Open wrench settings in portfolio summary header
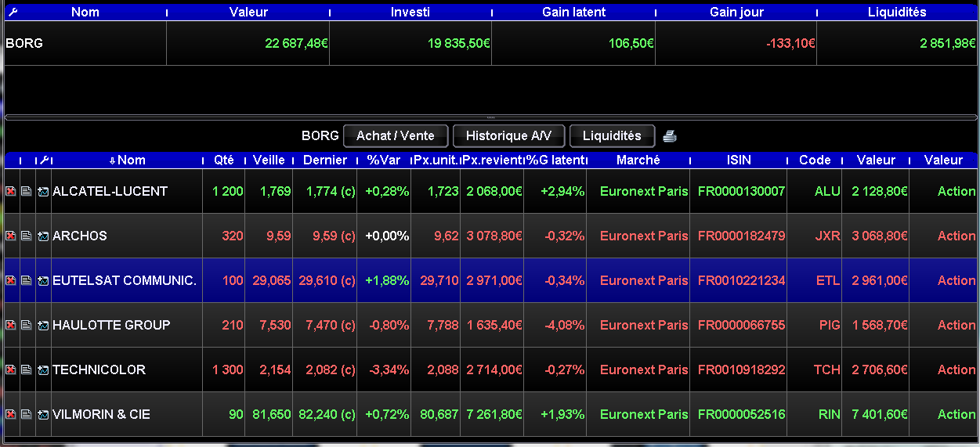 [x=12, y=12]
